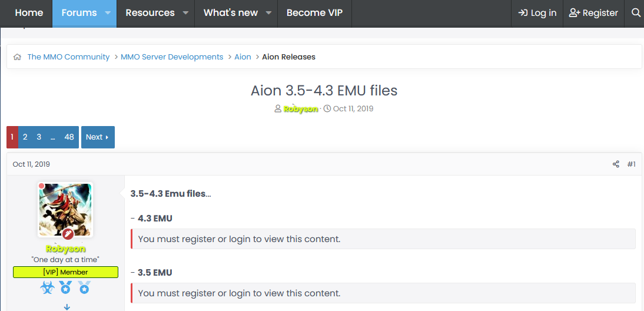Click the home icon in breadcrumb

[17, 57]
